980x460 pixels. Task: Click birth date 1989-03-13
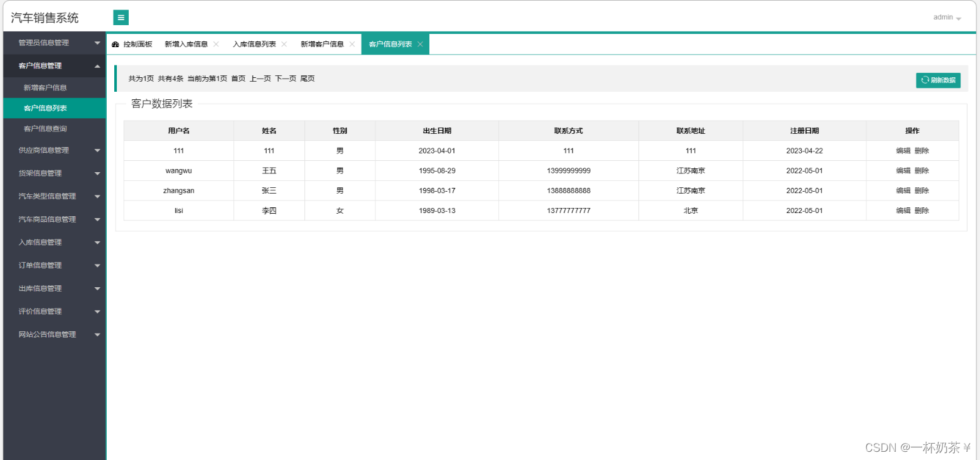[437, 211]
